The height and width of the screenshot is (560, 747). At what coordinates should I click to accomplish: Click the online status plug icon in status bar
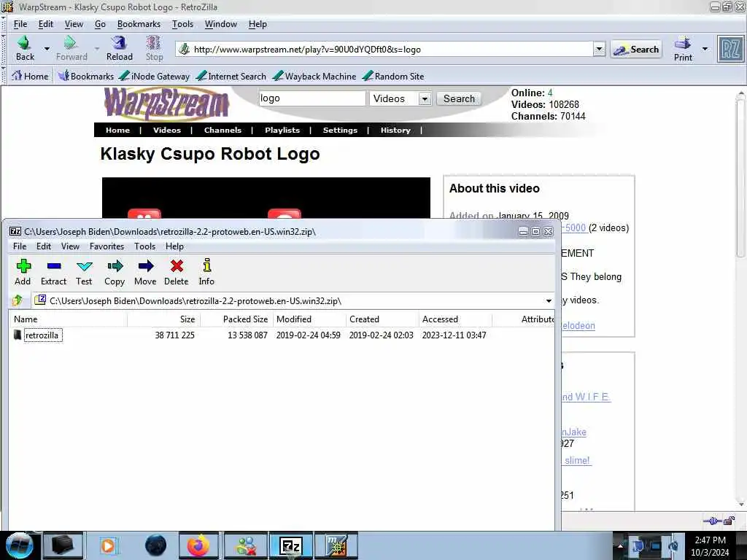(713, 521)
